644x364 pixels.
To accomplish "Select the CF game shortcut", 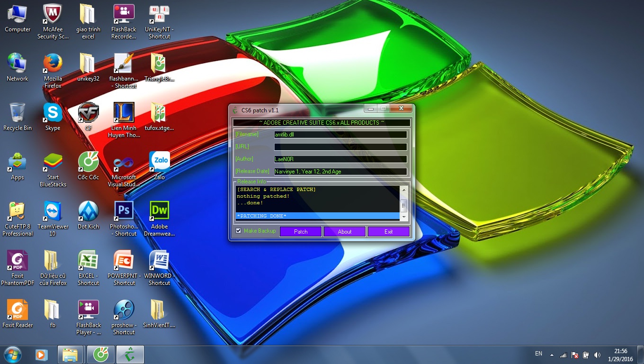I will tap(88, 117).
